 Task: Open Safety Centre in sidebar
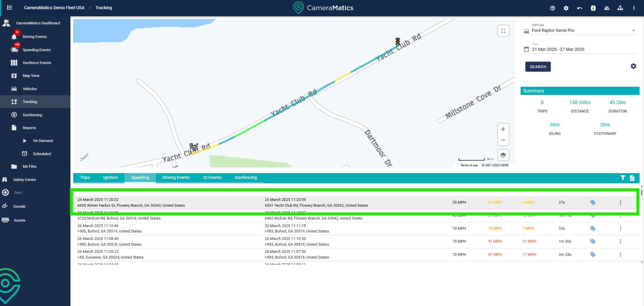click(x=24, y=180)
